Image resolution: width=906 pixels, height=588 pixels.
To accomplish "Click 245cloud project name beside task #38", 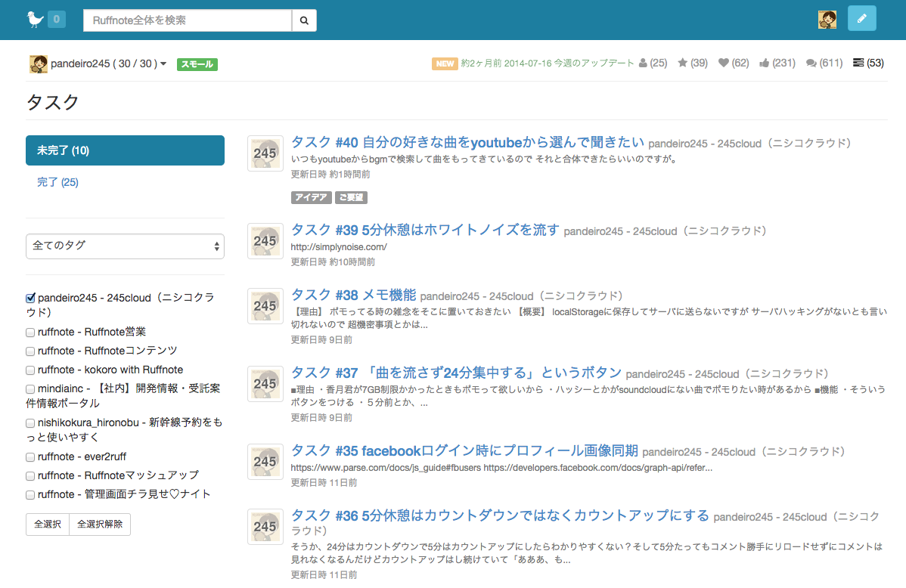I will tap(521, 296).
